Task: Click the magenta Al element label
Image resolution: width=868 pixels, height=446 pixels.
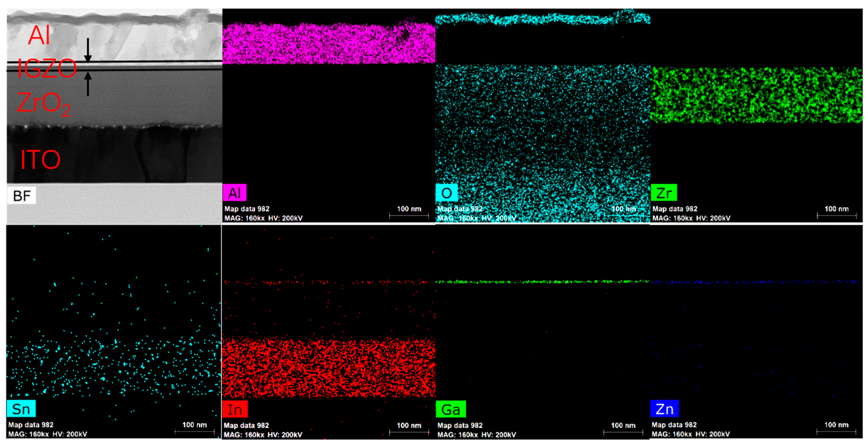Action: pos(235,193)
